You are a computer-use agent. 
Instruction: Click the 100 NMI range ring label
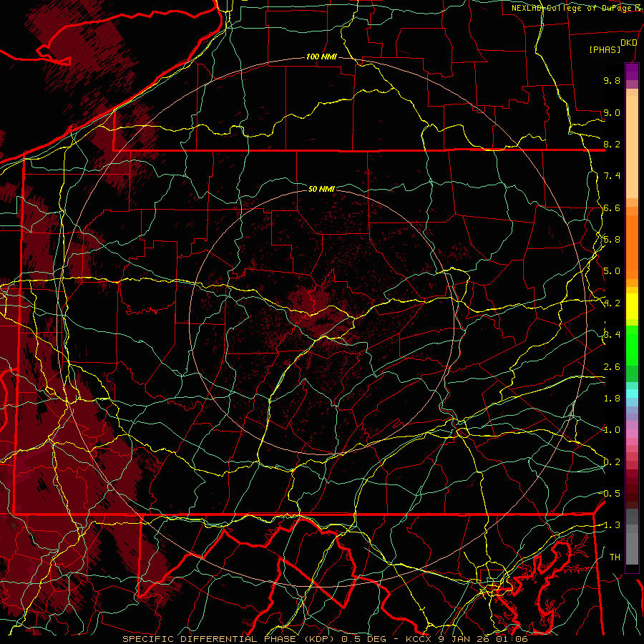pyautogui.click(x=321, y=57)
